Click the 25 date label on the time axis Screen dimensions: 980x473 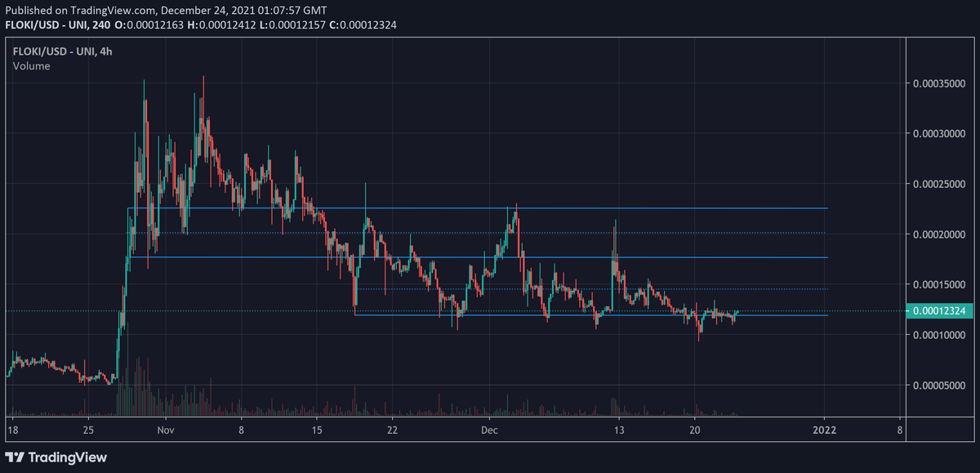(89, 429)
